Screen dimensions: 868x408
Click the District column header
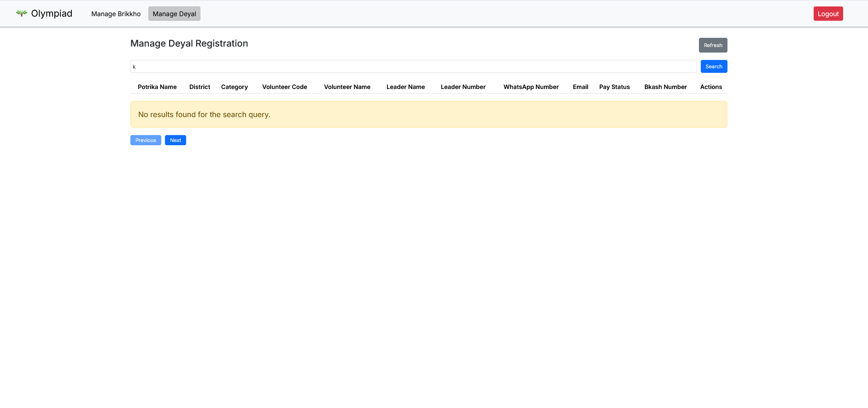click(x=199, y=87)
